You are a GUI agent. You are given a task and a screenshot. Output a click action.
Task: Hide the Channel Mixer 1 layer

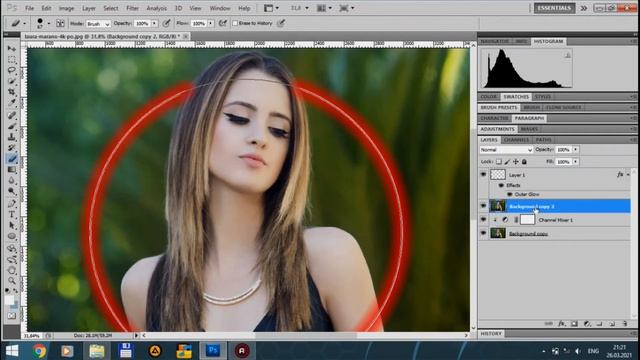point(484,220)
